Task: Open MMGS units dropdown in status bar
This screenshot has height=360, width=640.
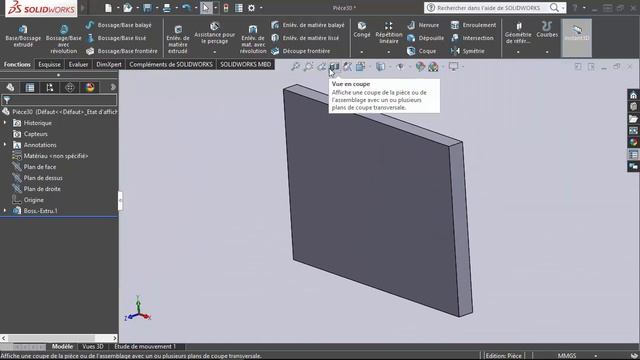Action: click(x=596, y=356)
